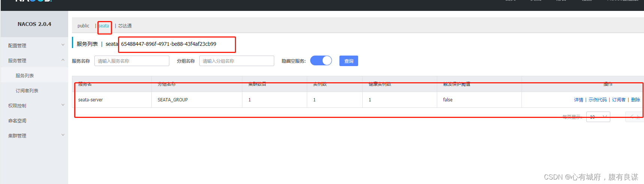The width and height of the screenshot is (644, 184).
Task: Expand the 集群管理 sidebar menu
Action: click(34, 136)
